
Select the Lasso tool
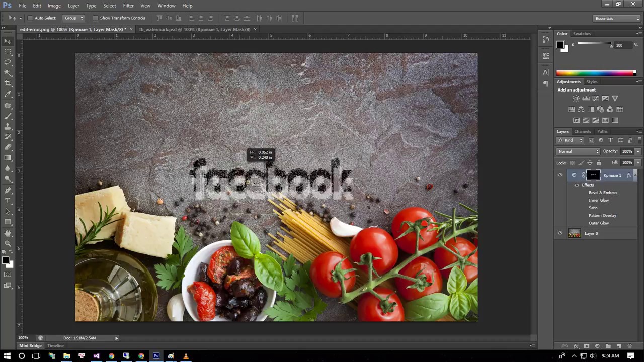coord(8,62)
